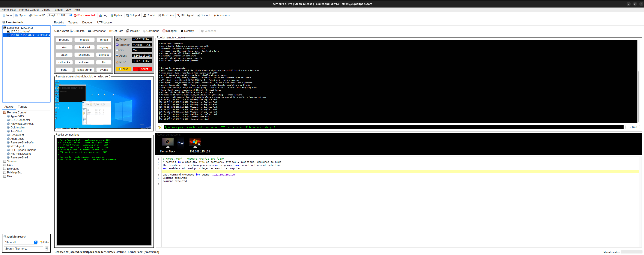Click the Command action
Image resolution: width=644 pixels, height=255 pixels.
coord(151,31)
